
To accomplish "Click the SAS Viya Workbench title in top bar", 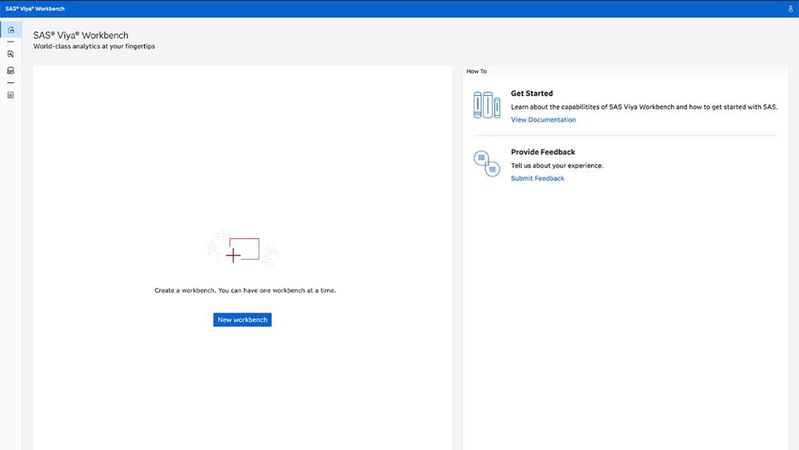I will (x=35, y=9).
